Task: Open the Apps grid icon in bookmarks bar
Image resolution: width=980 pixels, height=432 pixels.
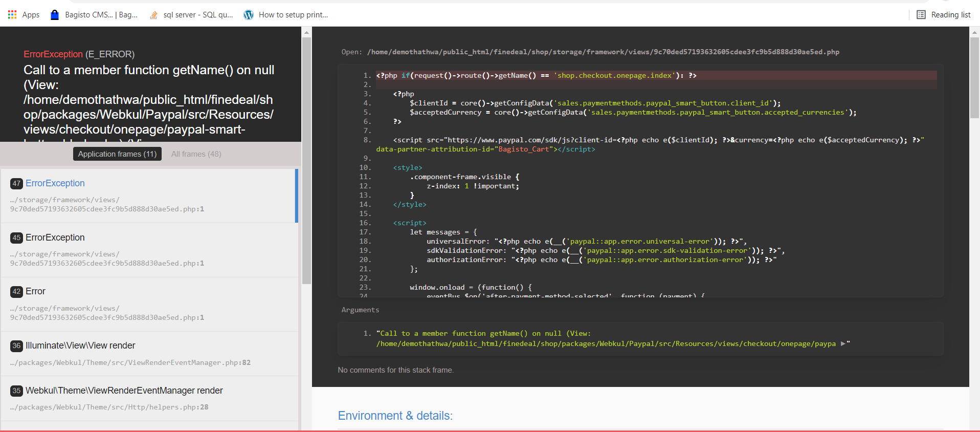Action: pos(12,15)
